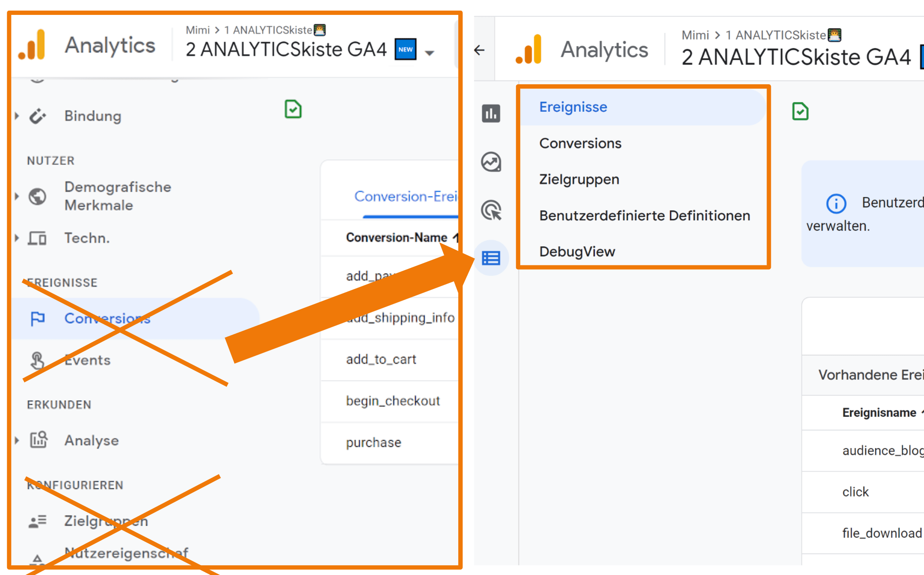The image size is (924, 575).
Task: Select Ereignisse in configure menu
Action: (573, 107)
